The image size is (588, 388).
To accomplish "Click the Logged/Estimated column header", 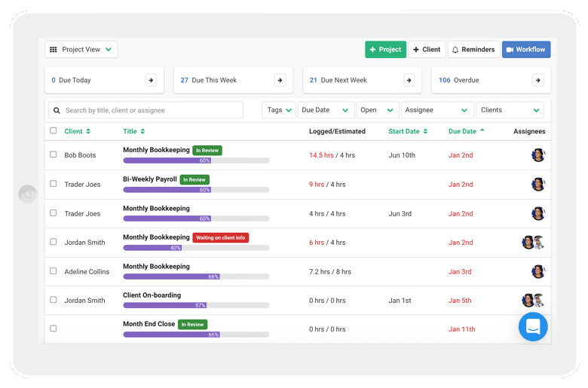I will pyautogui.click(x=338, y=131).
